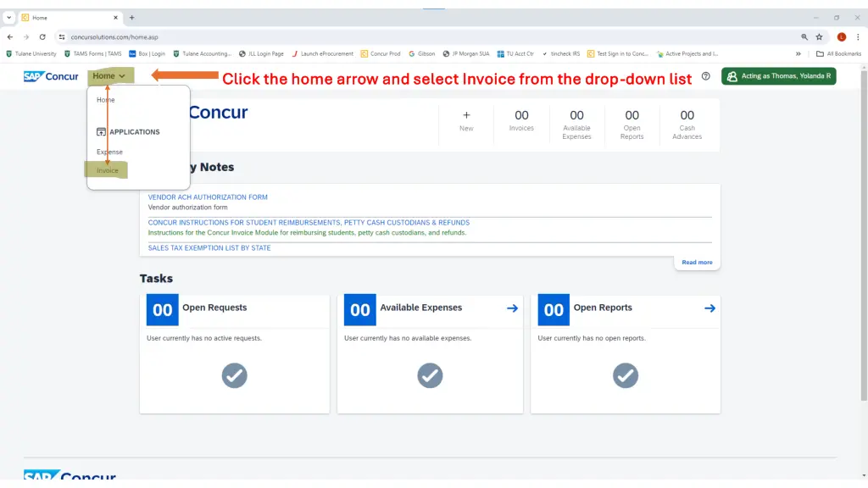Open the Chrome profile avatar
The image size is (868, 488).
pyautogui.click(x=842, y=37)
